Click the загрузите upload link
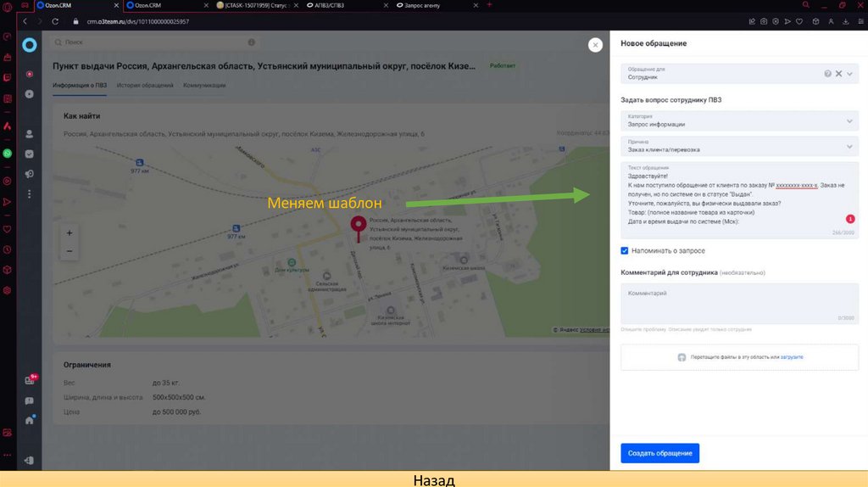 (792, 357)
